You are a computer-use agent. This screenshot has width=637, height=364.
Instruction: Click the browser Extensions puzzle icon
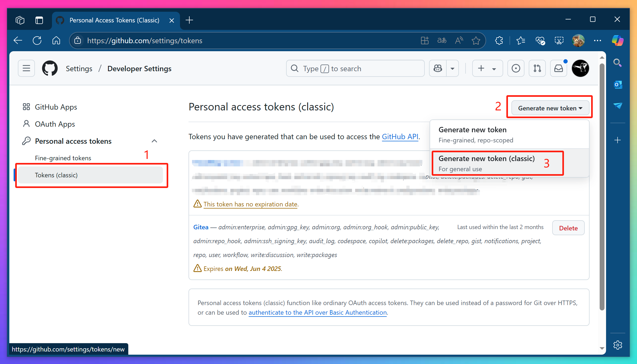499,41
